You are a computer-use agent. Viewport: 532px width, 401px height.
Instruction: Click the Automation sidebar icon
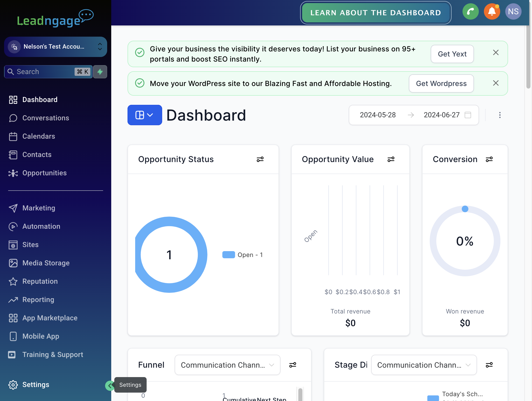[x=13, y=226]
